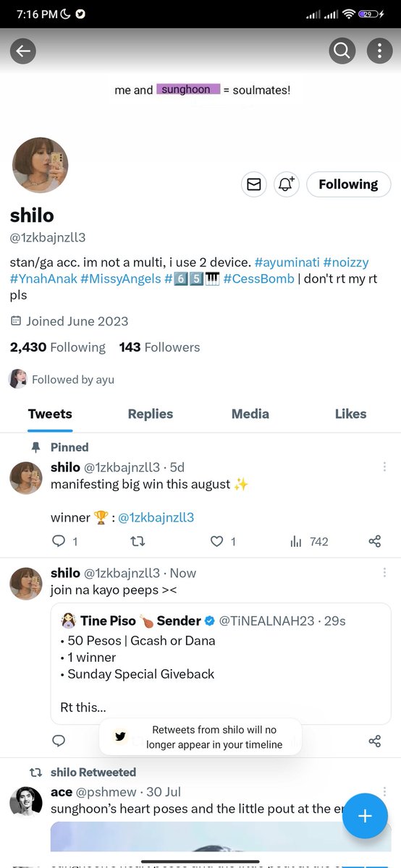
Task: Open shilo's profile picture
Action: click(41, 165)
